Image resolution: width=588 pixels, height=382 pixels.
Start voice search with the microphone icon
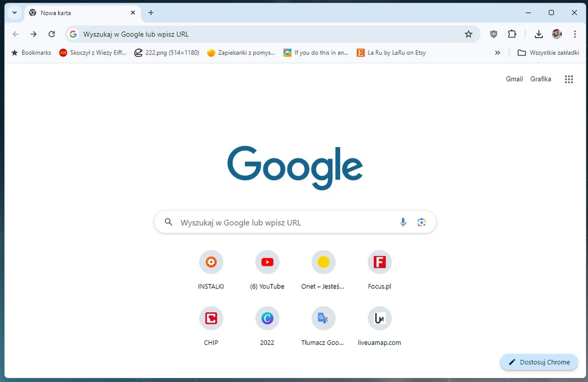403,222
